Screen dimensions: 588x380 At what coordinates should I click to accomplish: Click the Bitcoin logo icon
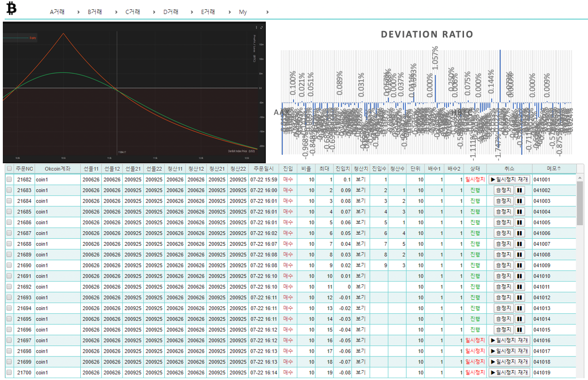coord(11,8)
